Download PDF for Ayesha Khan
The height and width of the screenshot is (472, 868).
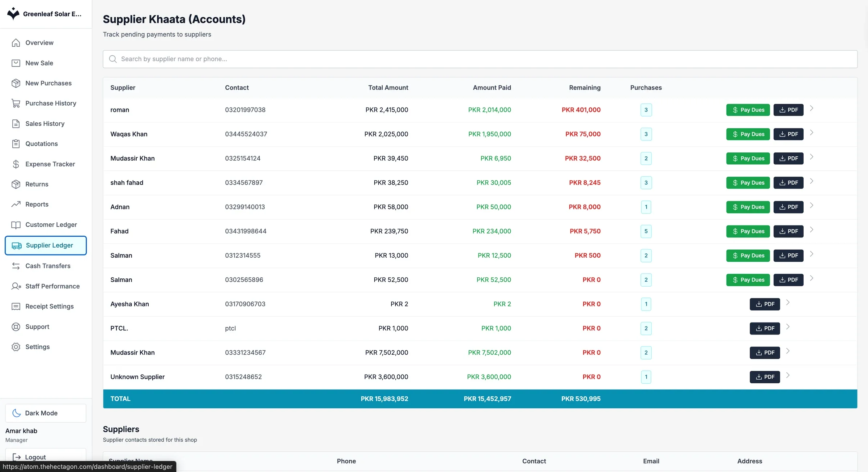pyautogui.click(x=765, y=304)
